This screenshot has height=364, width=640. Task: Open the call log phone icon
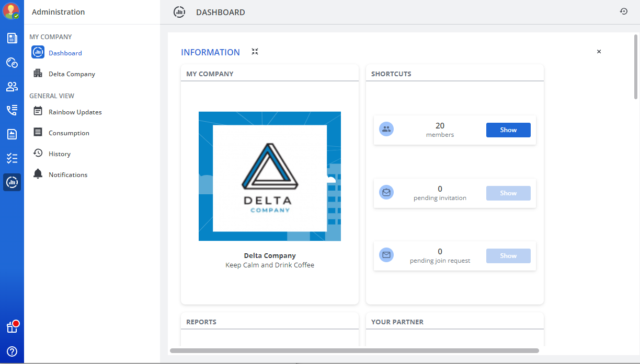12,110
